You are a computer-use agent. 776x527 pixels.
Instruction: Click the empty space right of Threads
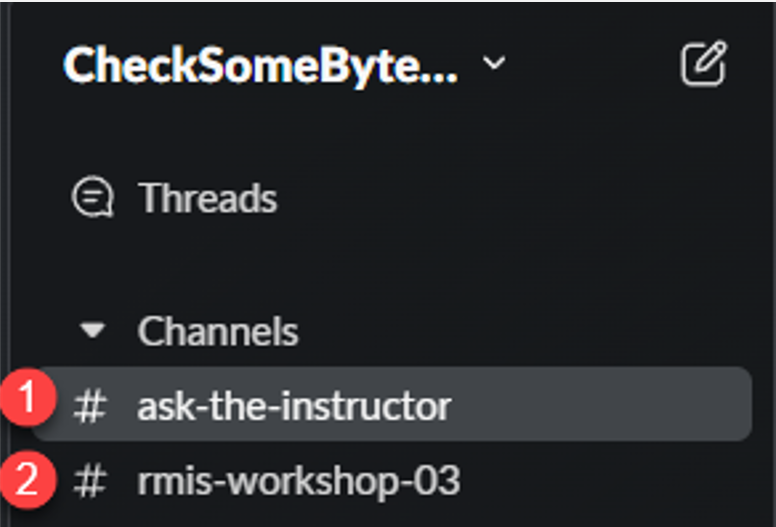(x=500, y=198)
